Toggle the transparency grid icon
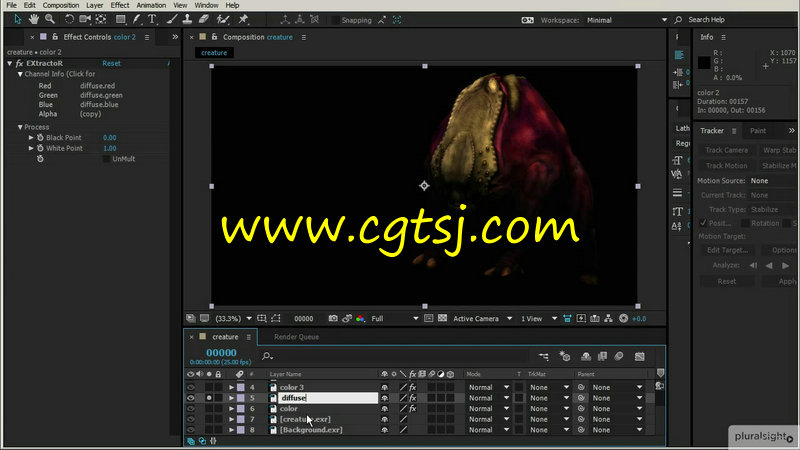Image resolution: width=800 pixels, height=450 pixels. (442, 318)
